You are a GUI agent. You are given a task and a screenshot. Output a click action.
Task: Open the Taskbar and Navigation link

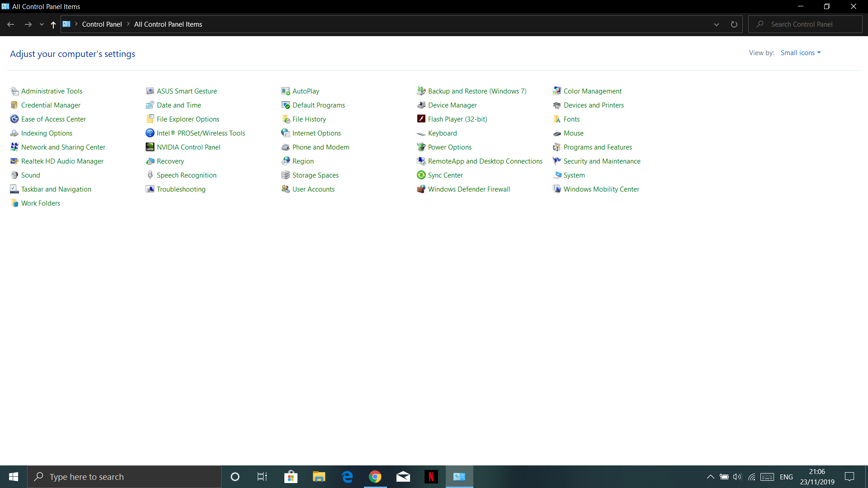click(x=56, y=189)
